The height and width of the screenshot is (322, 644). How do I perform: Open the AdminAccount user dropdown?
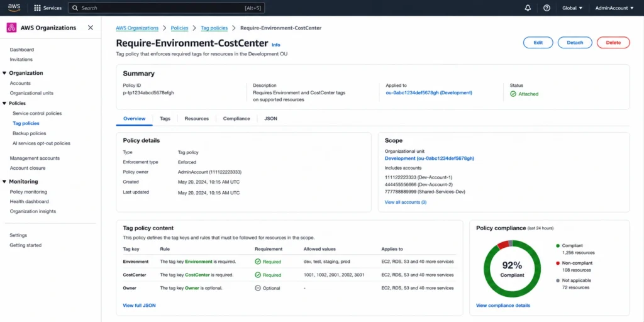[614, 8]
